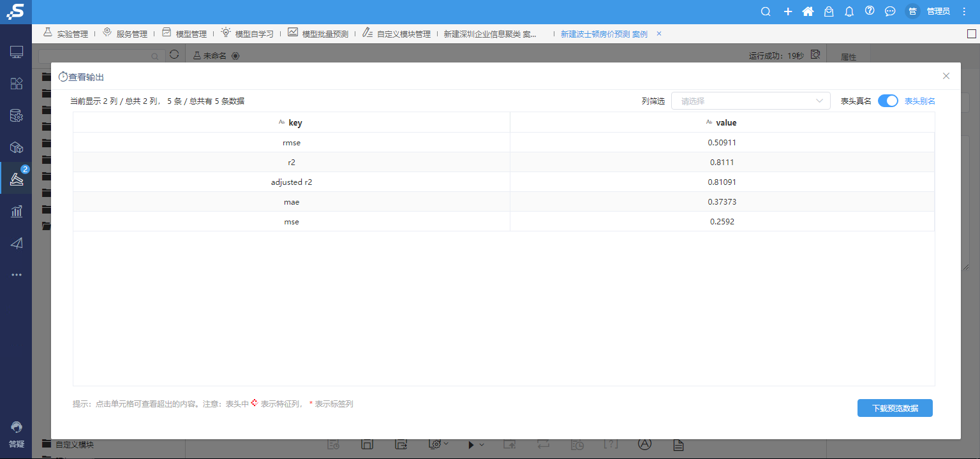The width and height of the screenshot is (980, 459).
Task: Switch to the 新建深圳企业信息聚类 tab
Action: (490, 34)
